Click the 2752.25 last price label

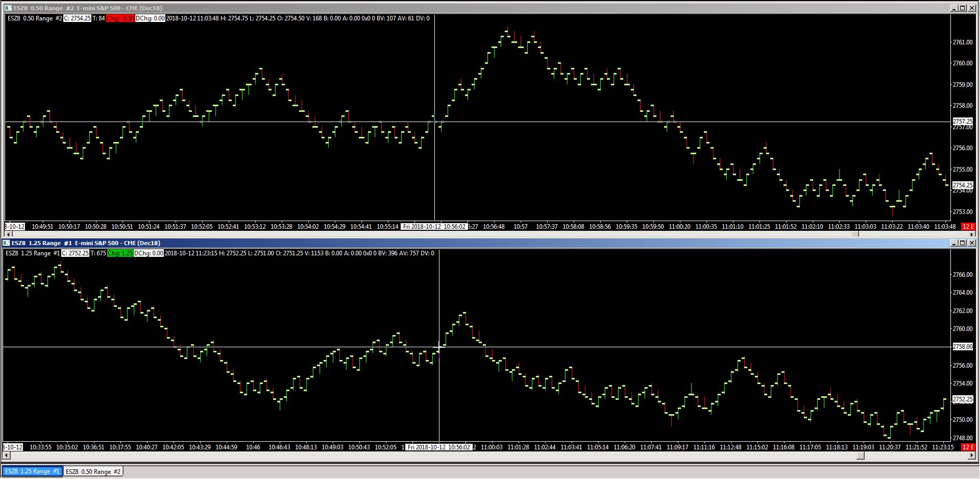pos(963,399)
